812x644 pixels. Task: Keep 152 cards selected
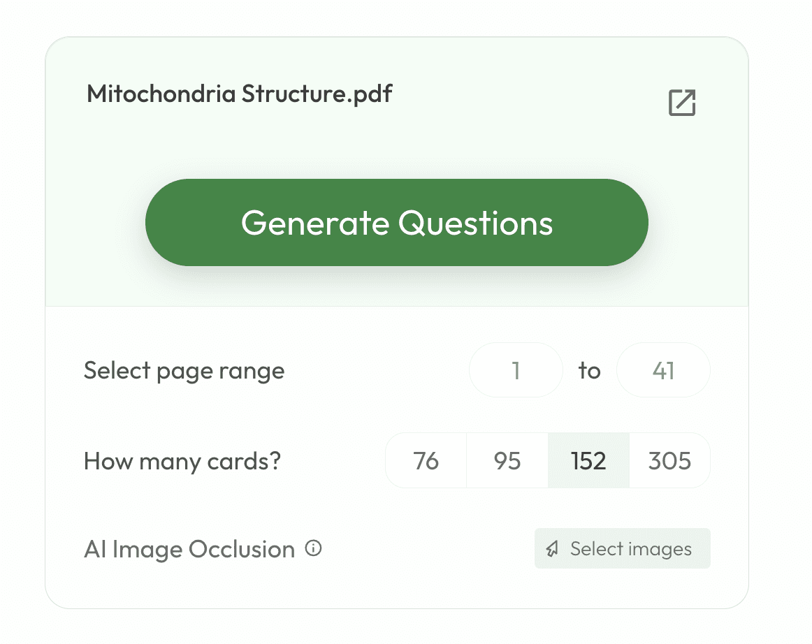(x=588, y=460)
